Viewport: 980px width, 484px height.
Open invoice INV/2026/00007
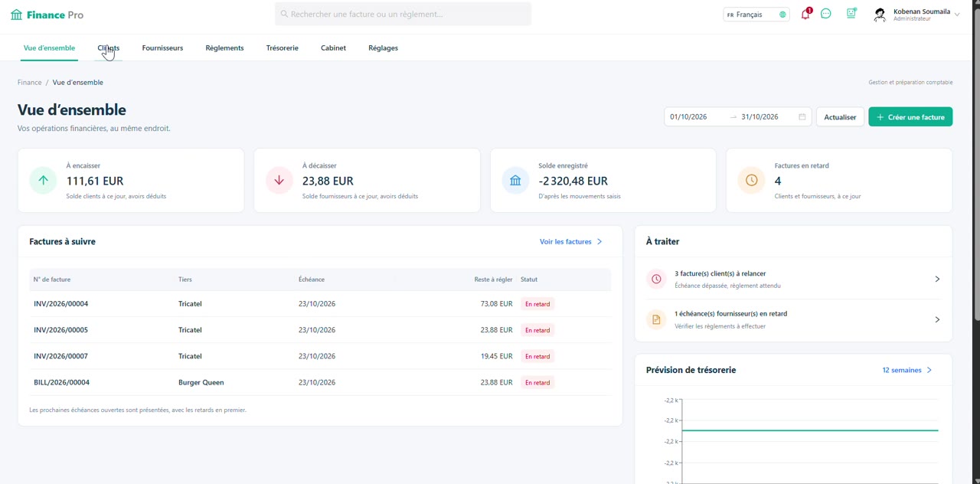point(60,356)
